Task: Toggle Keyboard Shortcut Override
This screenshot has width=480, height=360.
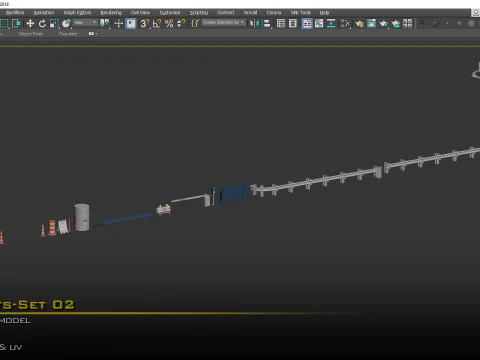Action: tap(131, 23)
